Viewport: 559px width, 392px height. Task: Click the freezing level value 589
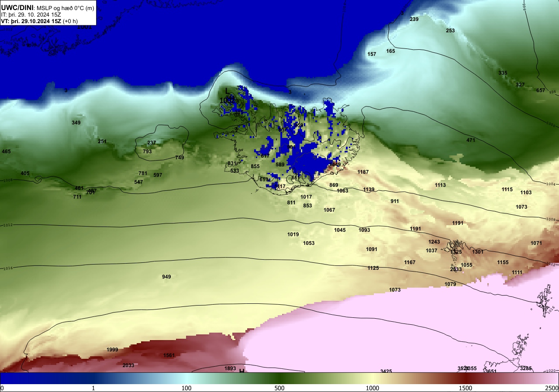click(x=280, y=165)
